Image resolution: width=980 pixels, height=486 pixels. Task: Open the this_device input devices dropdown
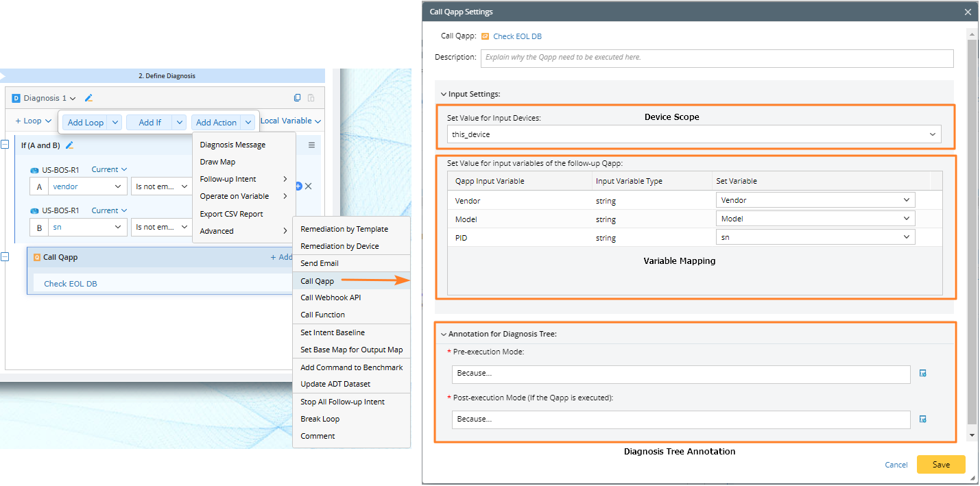694,134
